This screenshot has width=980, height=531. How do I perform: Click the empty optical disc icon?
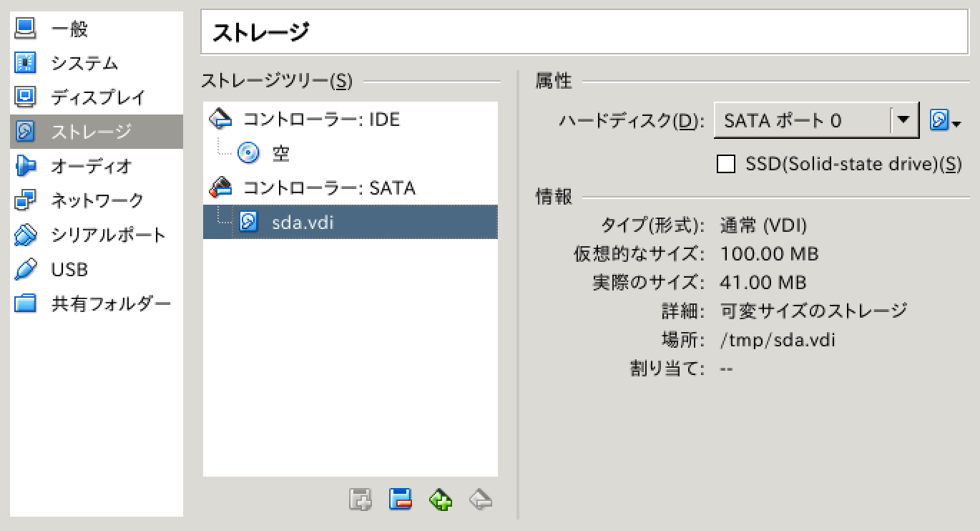248,153
